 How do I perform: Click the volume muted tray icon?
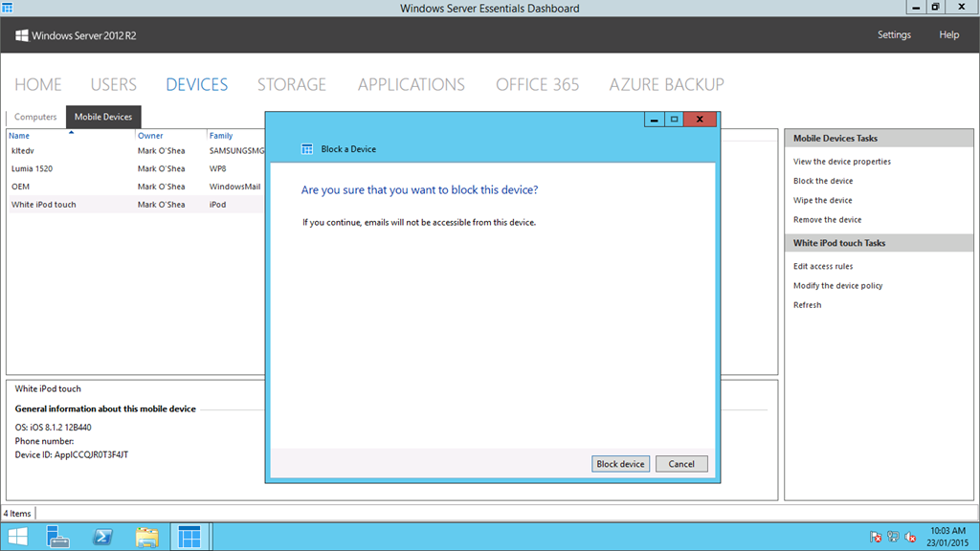(x=910, y=537)
